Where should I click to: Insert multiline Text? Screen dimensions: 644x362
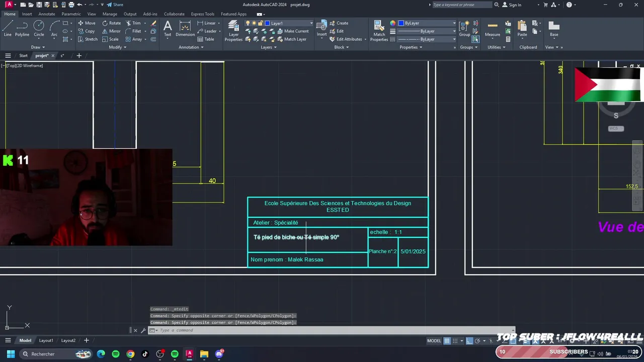168,29
